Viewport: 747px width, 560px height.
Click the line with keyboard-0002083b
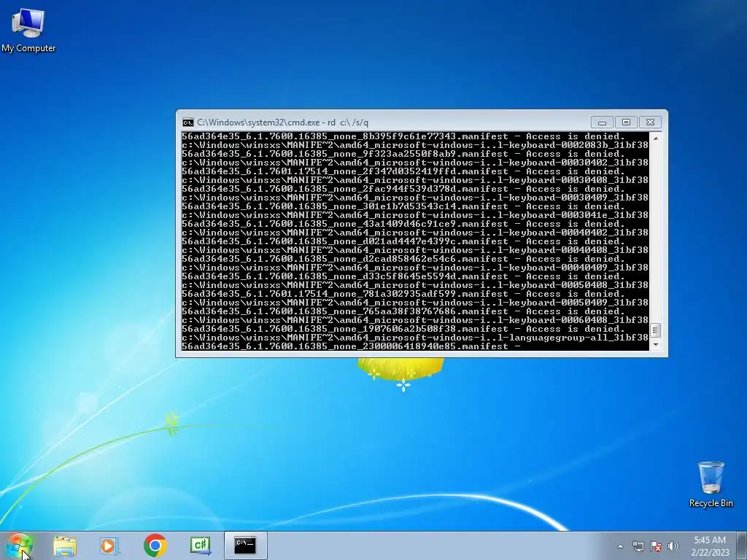(415, 145)
